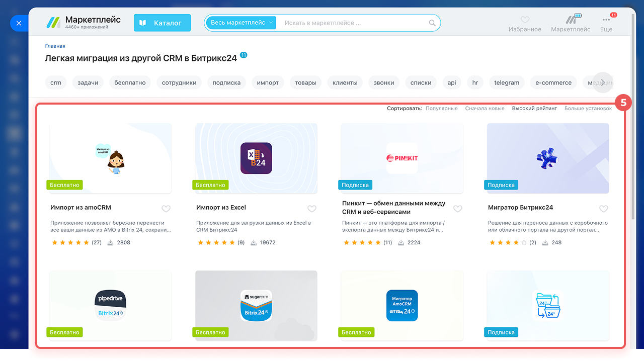Filter by the списки tag
This screenshot has height=361, width=644.
[421, 82]
